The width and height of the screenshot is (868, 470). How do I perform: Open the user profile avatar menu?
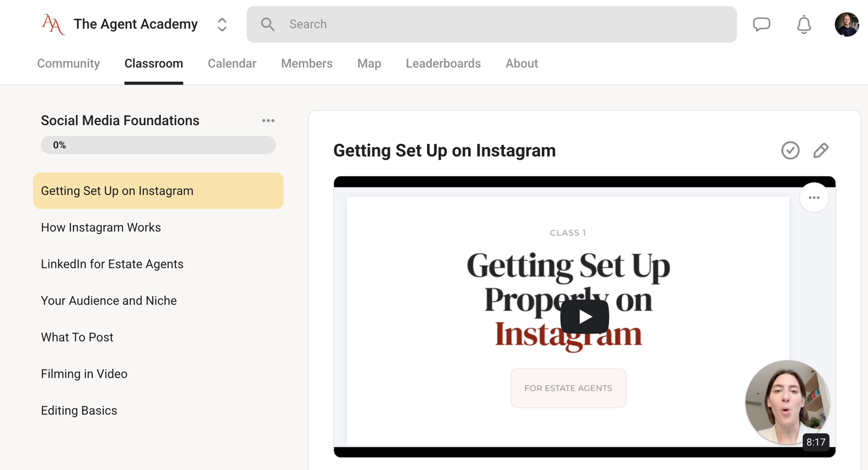[847, 24]
